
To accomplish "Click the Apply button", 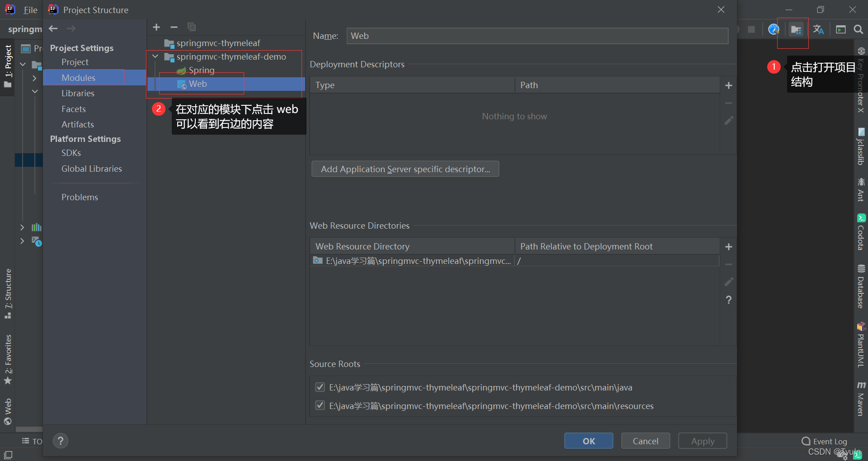I will click(703, 441).
